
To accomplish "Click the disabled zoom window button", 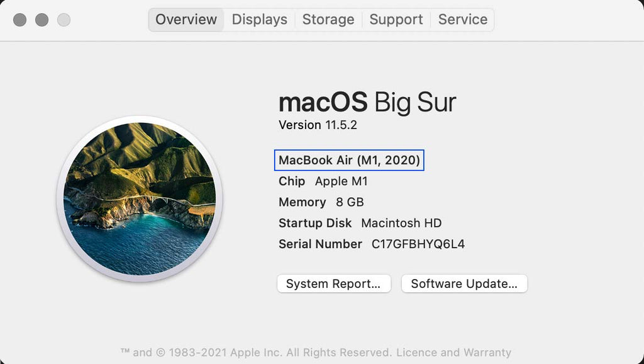I will (64, 20).
